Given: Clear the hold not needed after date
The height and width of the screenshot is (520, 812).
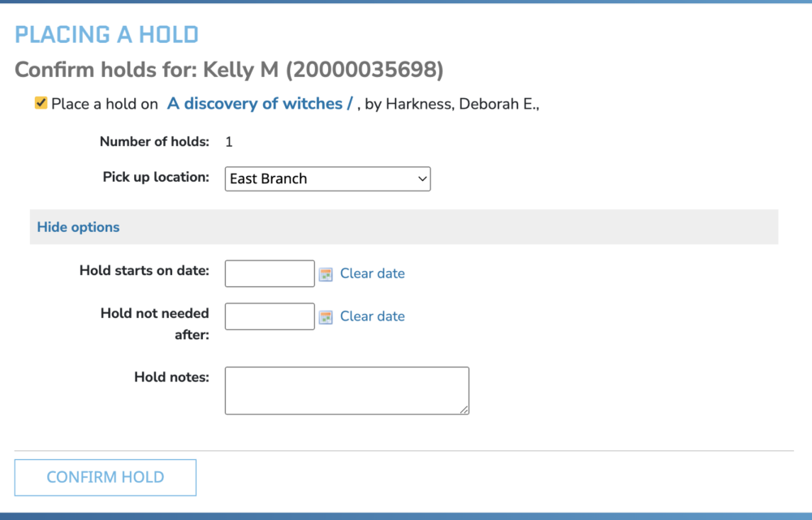Looking at the screenshot, I should tap(373, 316).
